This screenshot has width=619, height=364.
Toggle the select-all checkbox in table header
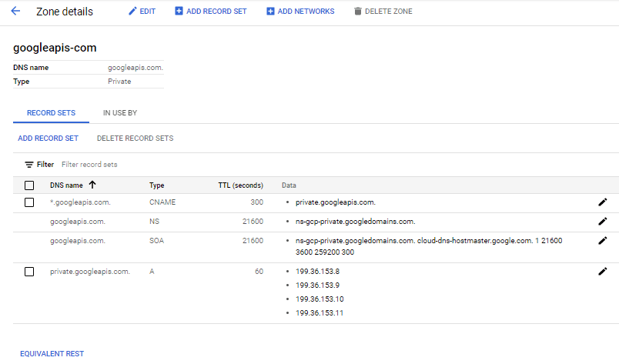(29, 185)
